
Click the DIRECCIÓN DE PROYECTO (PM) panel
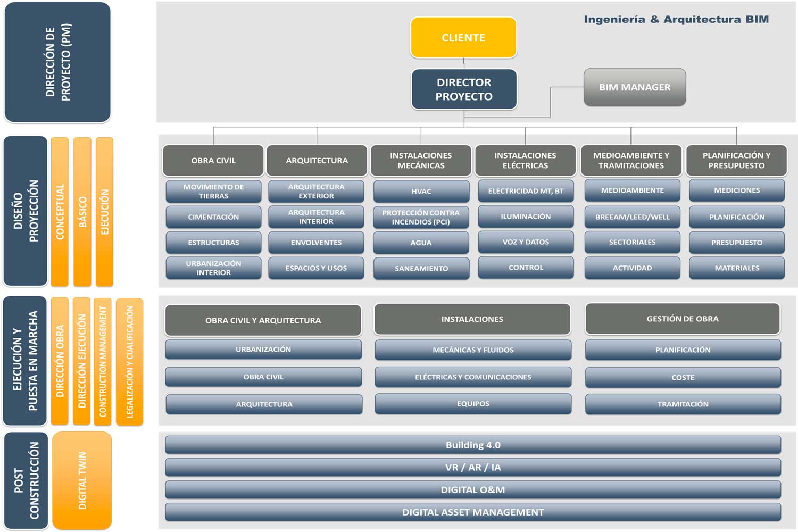point(57,62)
